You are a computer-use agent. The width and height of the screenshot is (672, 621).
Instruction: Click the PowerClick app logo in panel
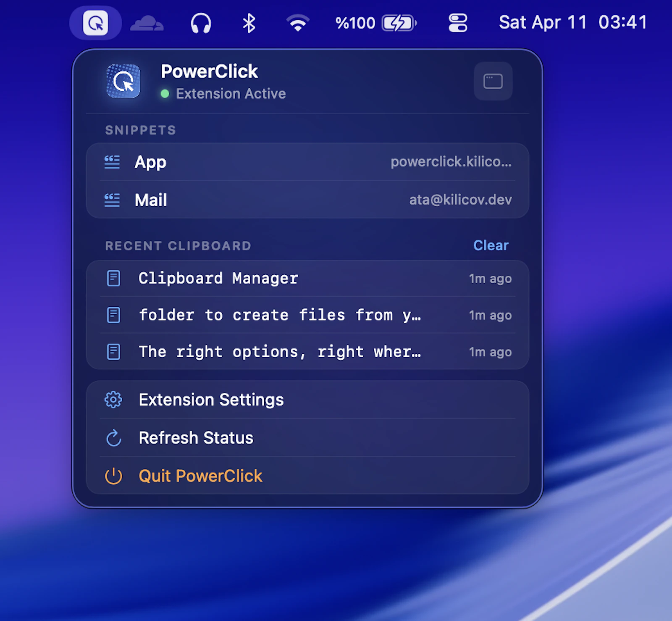click(x=123, y=81)
